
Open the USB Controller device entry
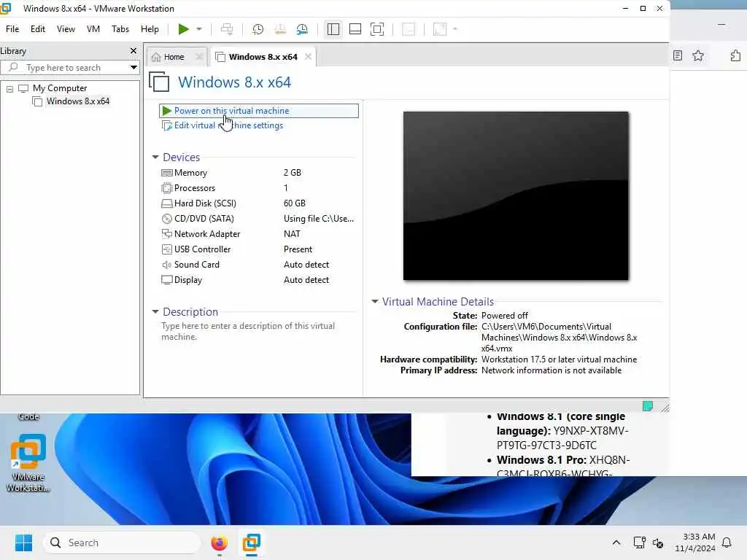click(x=202, y=249)
